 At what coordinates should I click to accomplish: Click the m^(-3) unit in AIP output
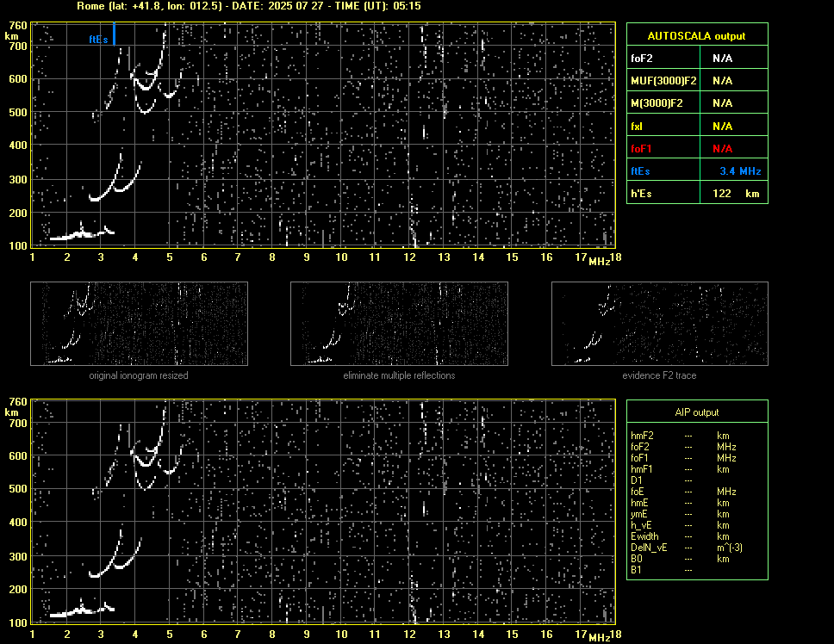tap(729, 548)
